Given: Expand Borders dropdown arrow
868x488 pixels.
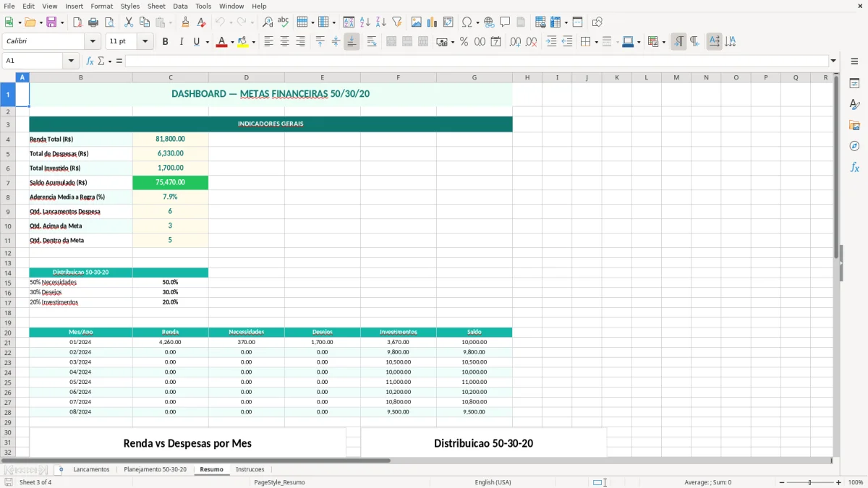Looking at the screenshot, I should (596, 42).
